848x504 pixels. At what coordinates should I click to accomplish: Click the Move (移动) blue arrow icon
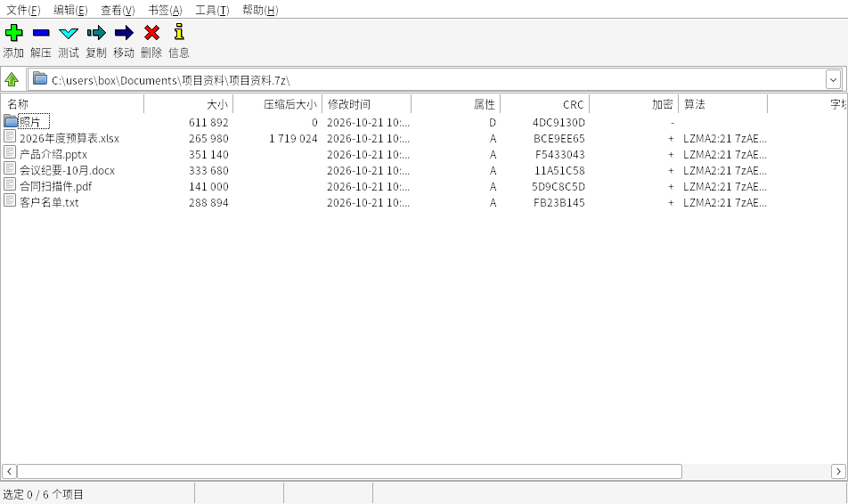coord(124,33)
